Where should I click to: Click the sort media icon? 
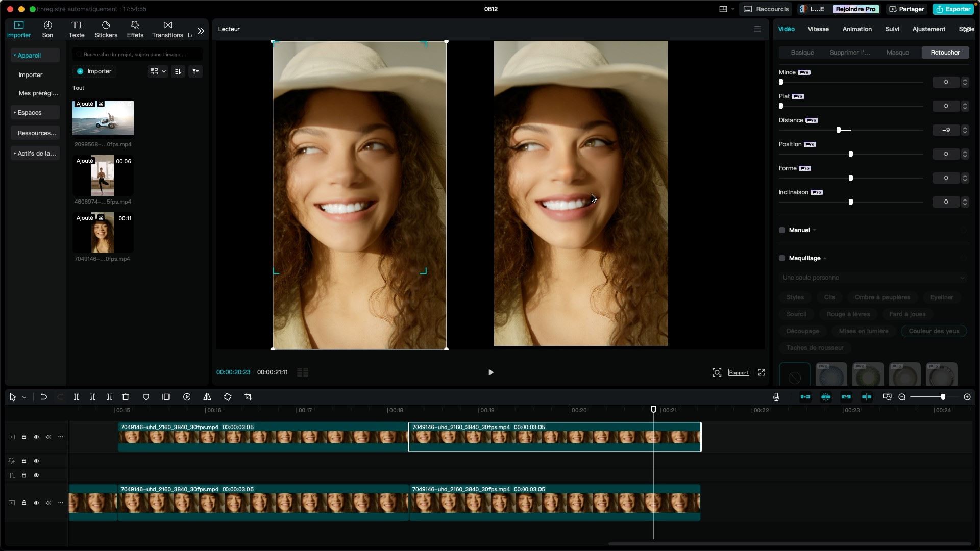pos(178,71)
